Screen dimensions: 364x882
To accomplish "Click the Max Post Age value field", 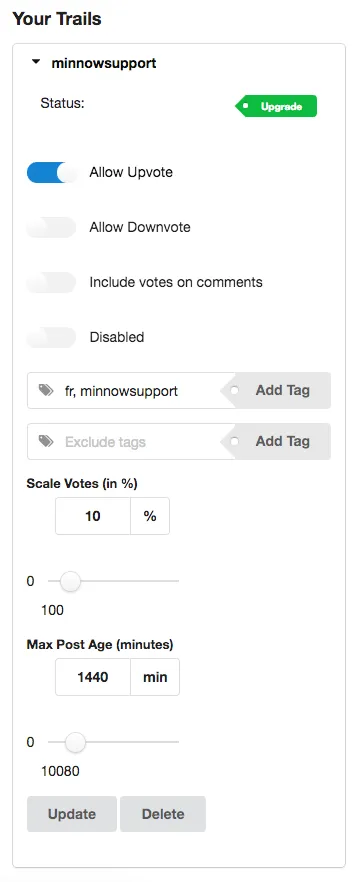I will pyautogui.click(x=93, y=677).
